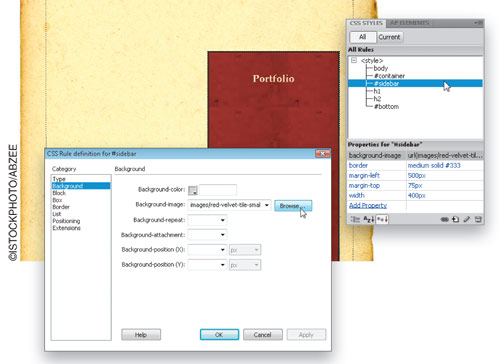Delete CSS rule trash icon
Screen dimensions: 500x364
478,219
